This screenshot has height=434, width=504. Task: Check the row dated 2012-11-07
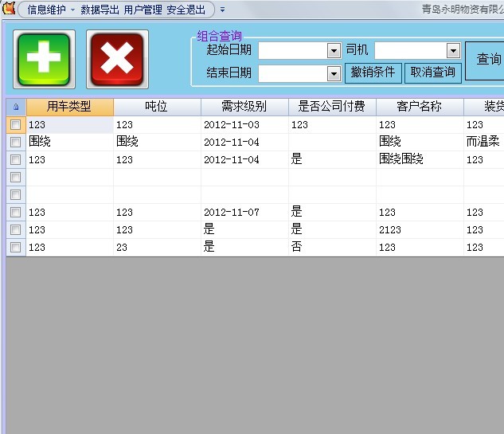15,212
